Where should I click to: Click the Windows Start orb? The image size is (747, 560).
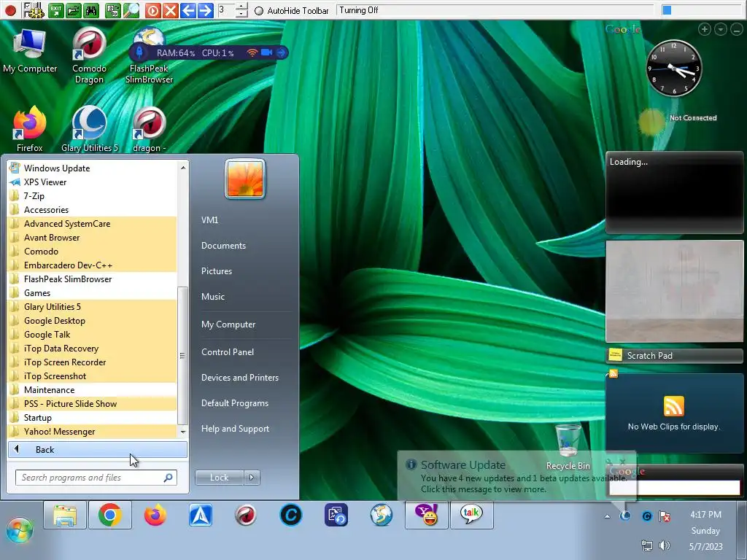click(x=20, y=530)
